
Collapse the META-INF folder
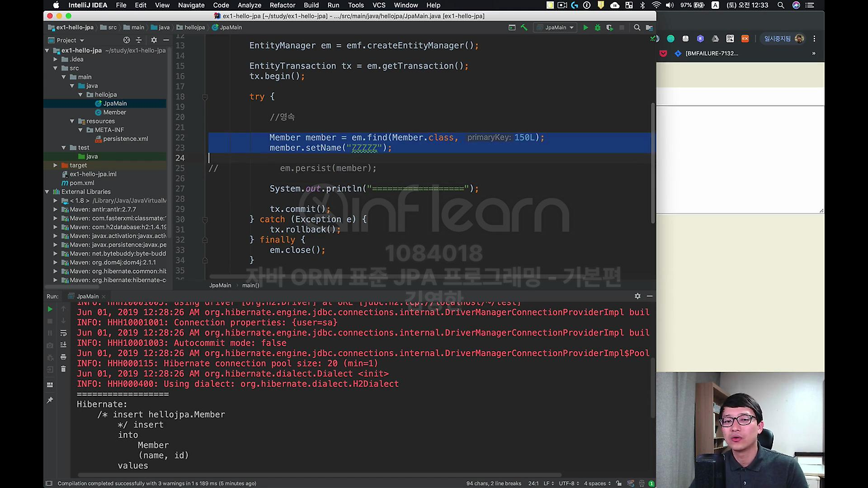(x=81, y=129)
